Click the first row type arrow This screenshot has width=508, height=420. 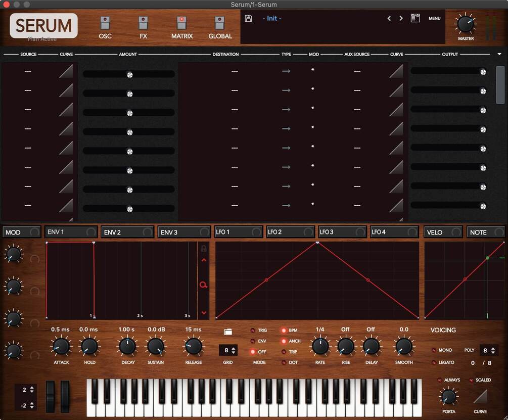pyautogui.click(x=286, y=71)
